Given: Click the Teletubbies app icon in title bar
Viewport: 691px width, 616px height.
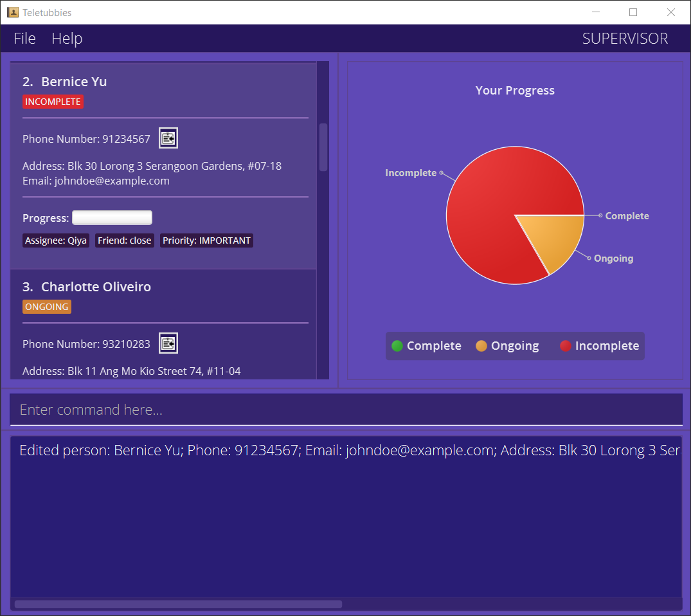Looking at the screenshot, I should [x=12, y=12].
